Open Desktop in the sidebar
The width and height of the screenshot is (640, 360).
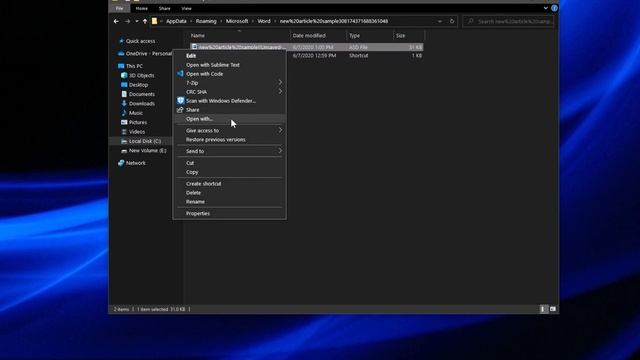138,85
